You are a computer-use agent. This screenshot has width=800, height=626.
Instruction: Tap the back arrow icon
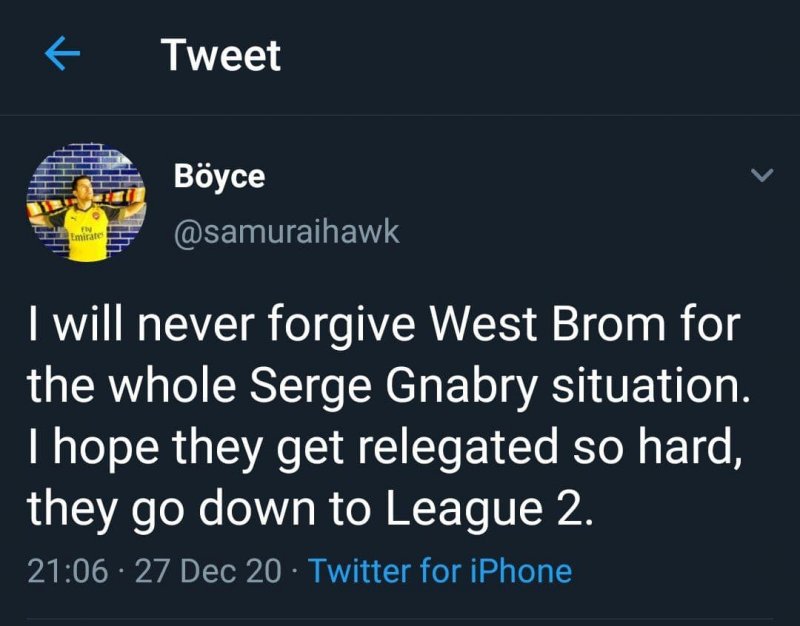(x=63, y=55)
